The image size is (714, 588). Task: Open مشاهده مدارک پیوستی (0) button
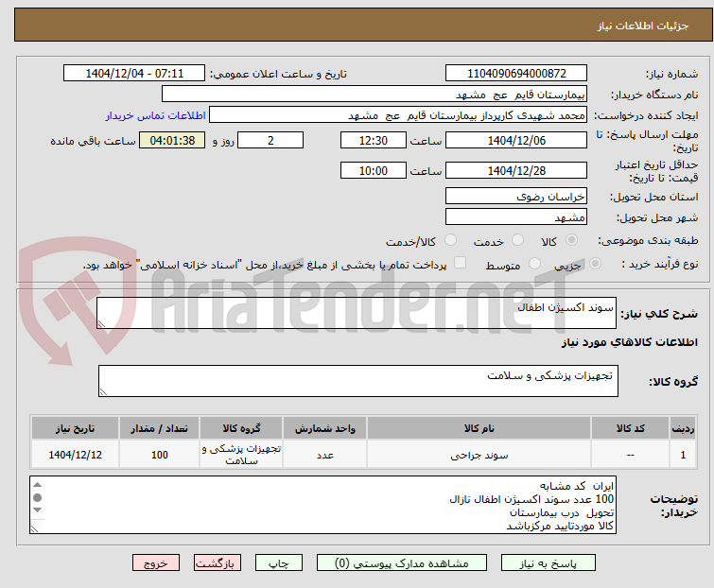pyautogui.click(x=402, y=563)
